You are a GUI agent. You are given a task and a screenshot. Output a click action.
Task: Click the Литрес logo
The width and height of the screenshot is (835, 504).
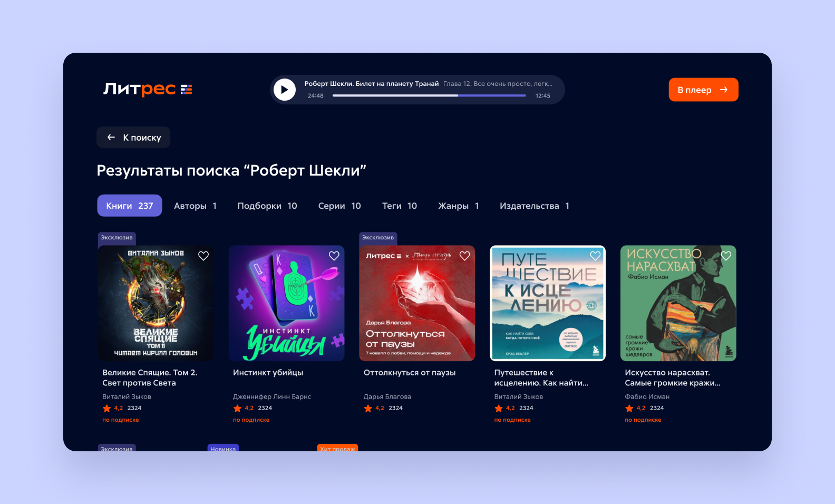148,89
